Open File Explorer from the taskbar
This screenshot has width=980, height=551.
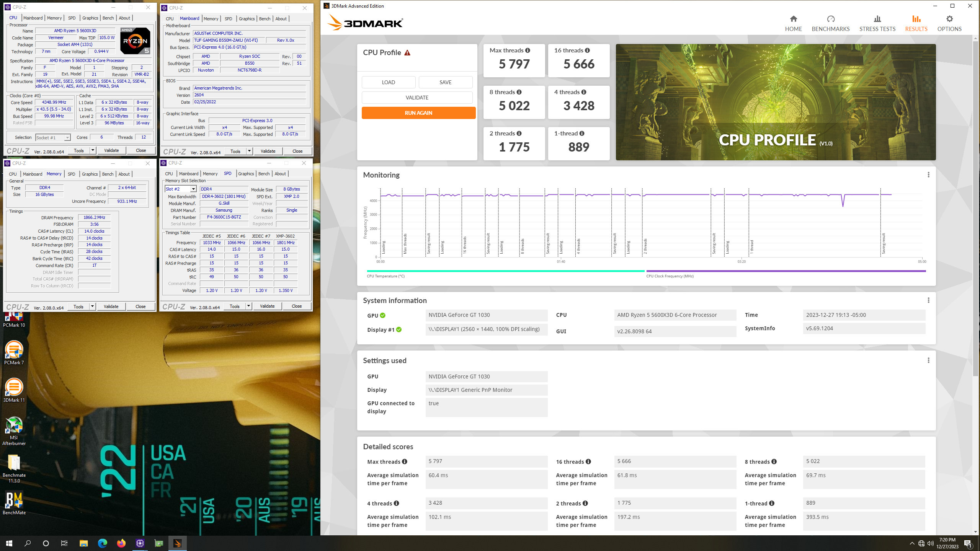(83, 543)
